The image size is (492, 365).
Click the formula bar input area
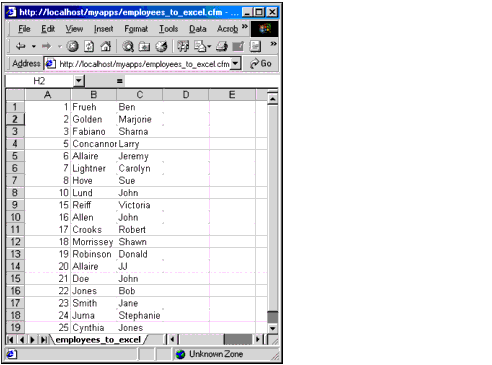(201, 81)
